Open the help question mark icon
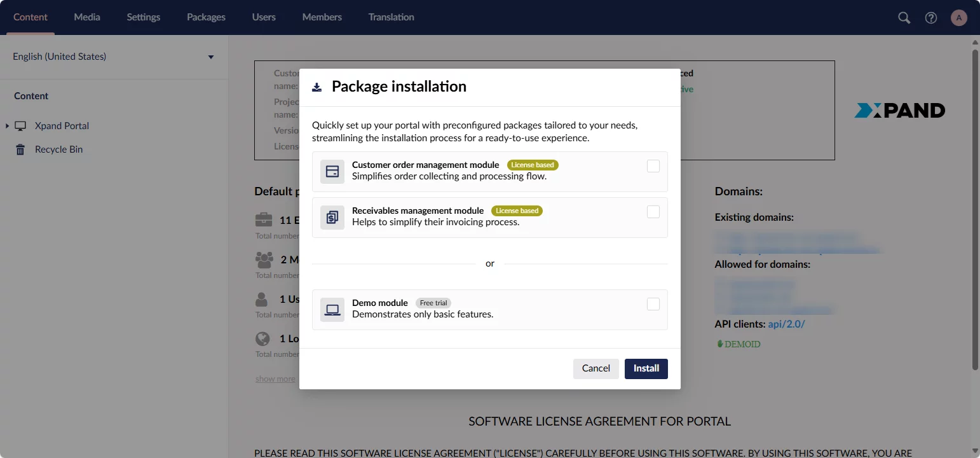Screen dimensions: 980x458 (931, 18)
